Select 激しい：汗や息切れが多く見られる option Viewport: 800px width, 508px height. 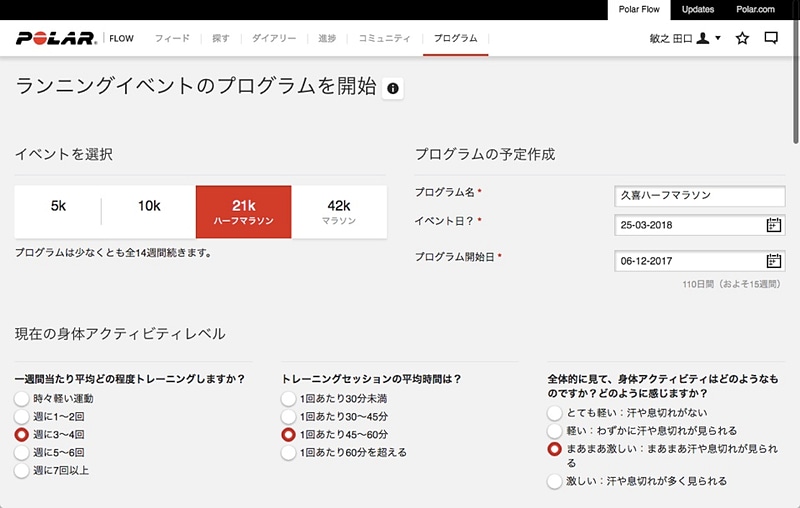555,481
